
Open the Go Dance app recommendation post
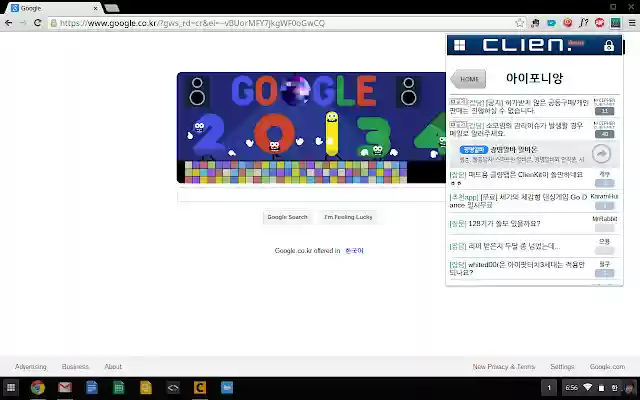point(519,201)
